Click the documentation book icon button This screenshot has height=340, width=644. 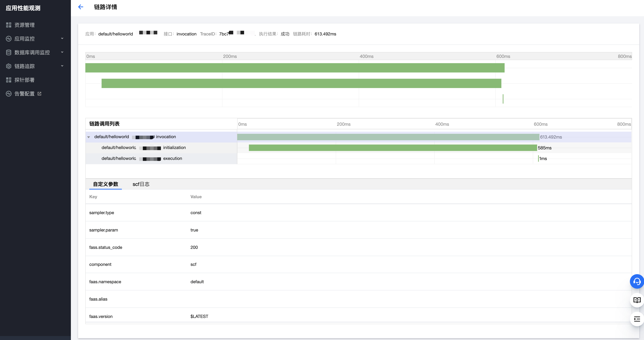637,300
